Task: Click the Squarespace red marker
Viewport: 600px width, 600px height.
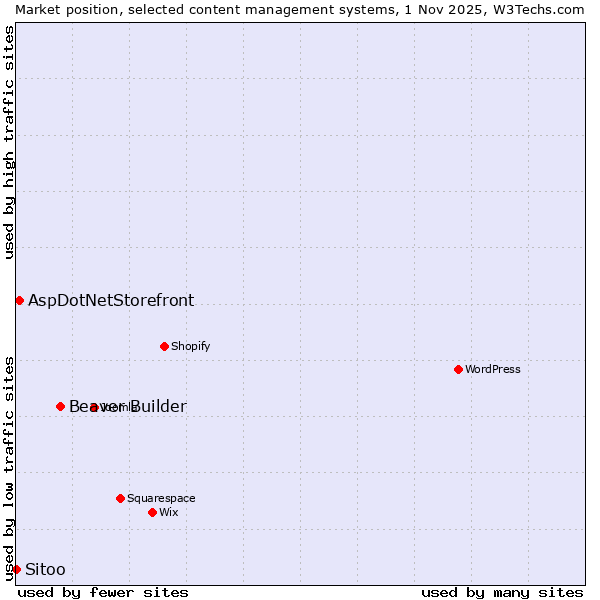Action: pos(120,498)
